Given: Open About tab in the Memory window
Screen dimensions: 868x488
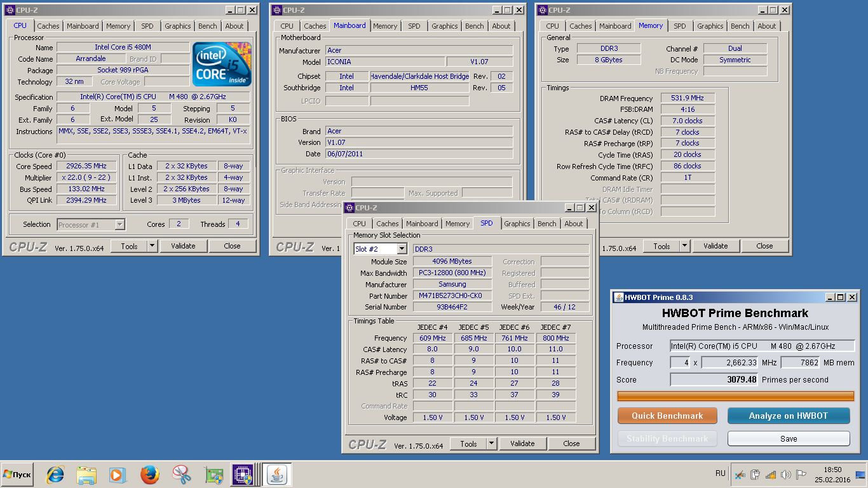Looking at the screenshot, I should pos(767,26).
